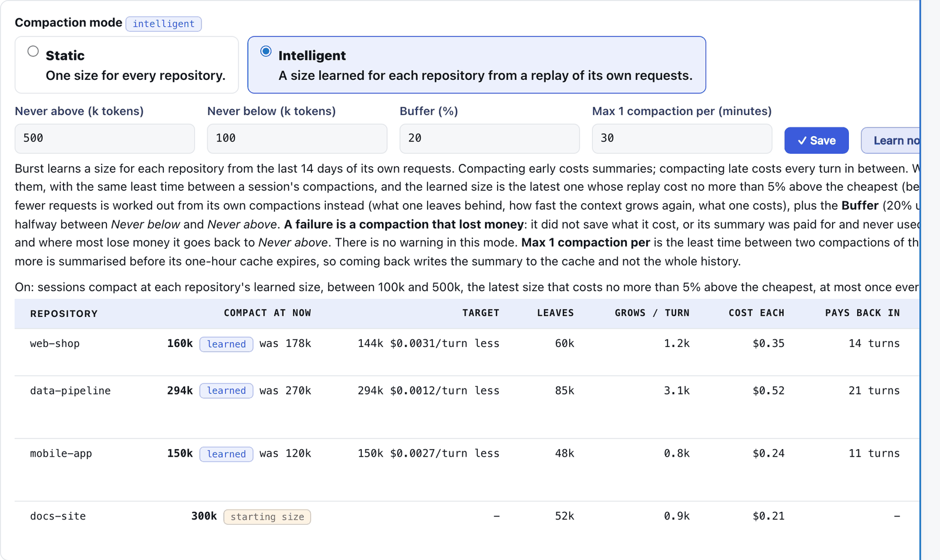Click the $0.21 cost for docs-site

click(x=768, y=516)
